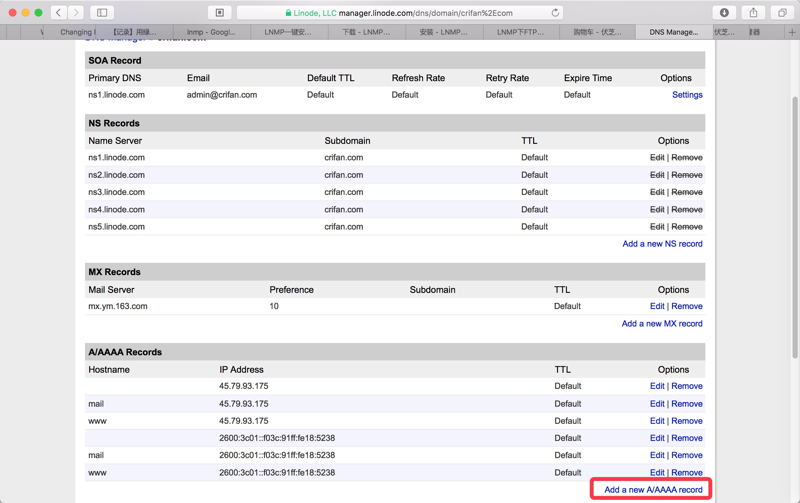
Task: Switch to the LNMP下FTP tab
Action: [520, 32]
